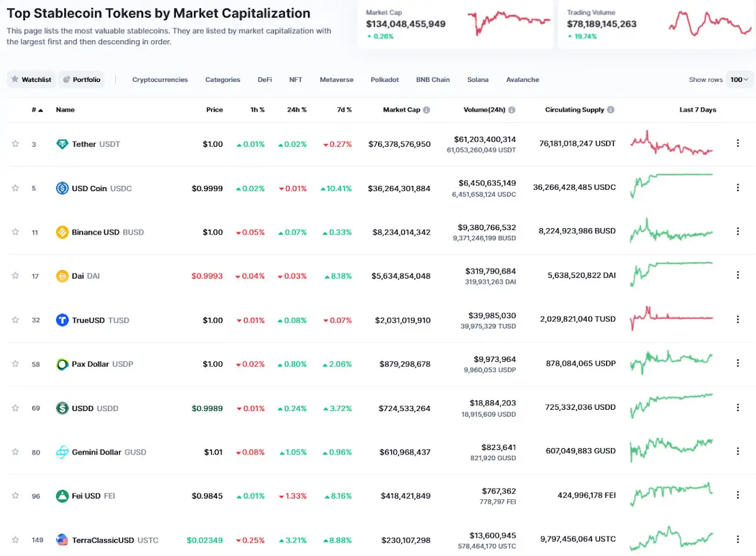
Task: Toggle the USDD watchlist star
Action: [x=15, y=407]
